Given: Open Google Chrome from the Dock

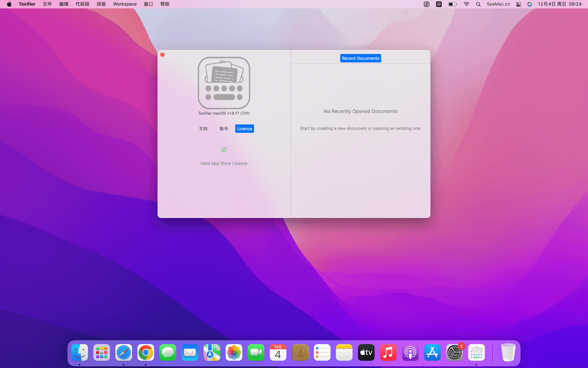Looking at the screenshot, I should (146, 353).
